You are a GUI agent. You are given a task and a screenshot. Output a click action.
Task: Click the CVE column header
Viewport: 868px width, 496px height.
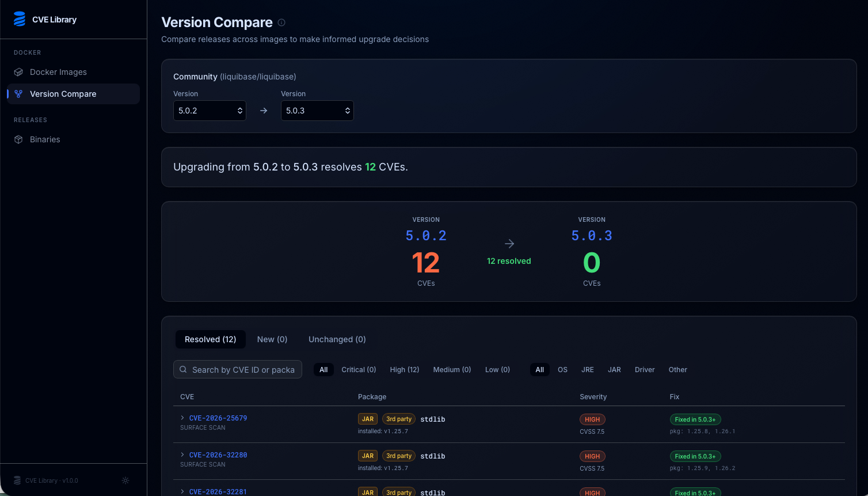point(187,397)
